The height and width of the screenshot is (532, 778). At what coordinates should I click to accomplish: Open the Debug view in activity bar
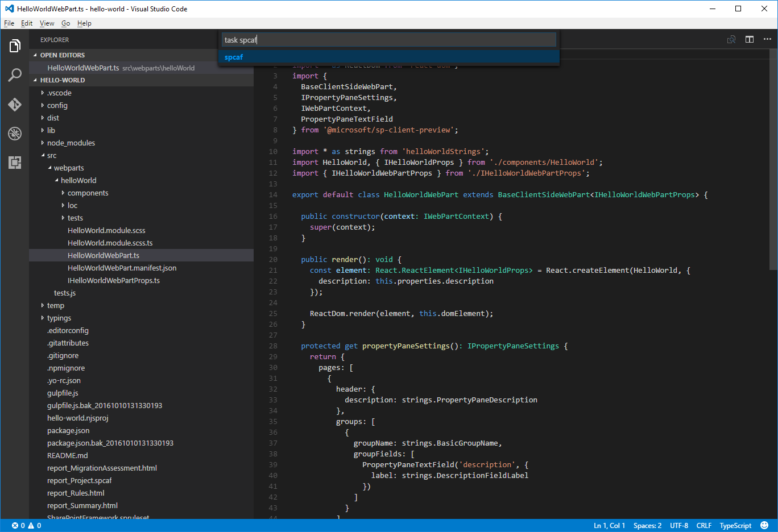coord(15,134)
